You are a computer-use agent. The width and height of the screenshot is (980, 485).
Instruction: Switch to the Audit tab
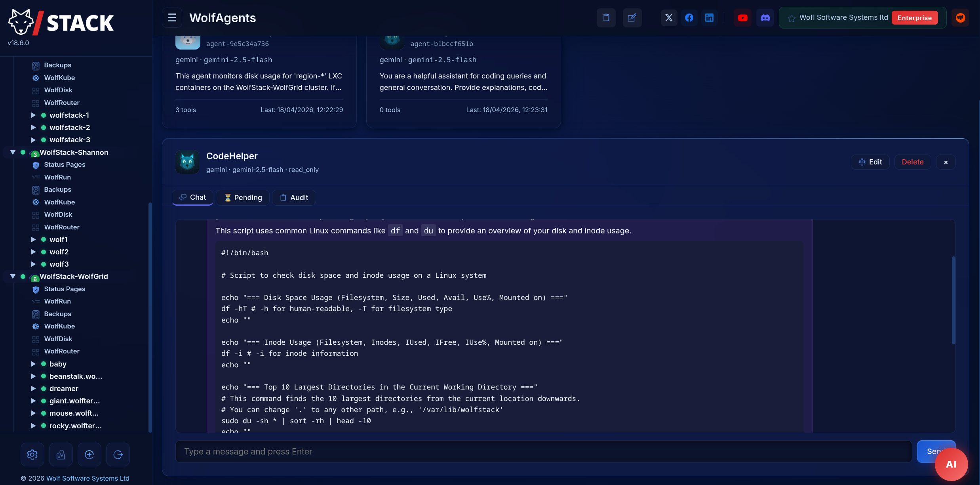294,197
